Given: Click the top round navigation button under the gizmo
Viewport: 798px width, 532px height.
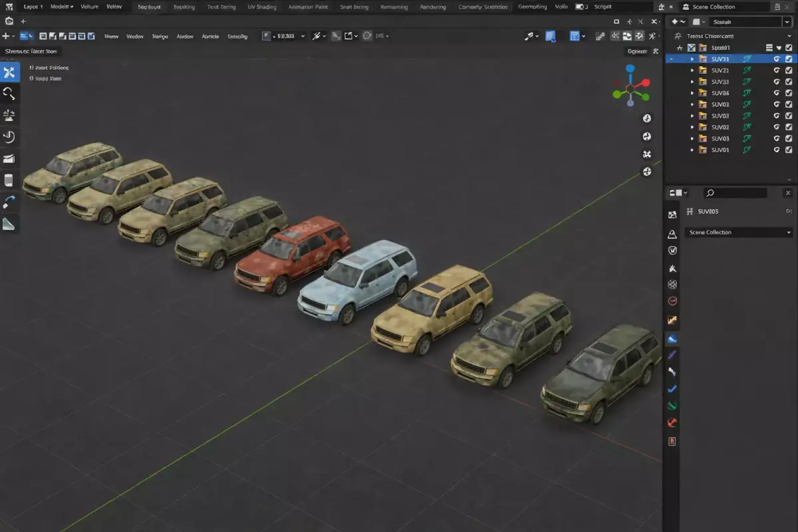Looking at the screenshot, I should tap(647, 118).
